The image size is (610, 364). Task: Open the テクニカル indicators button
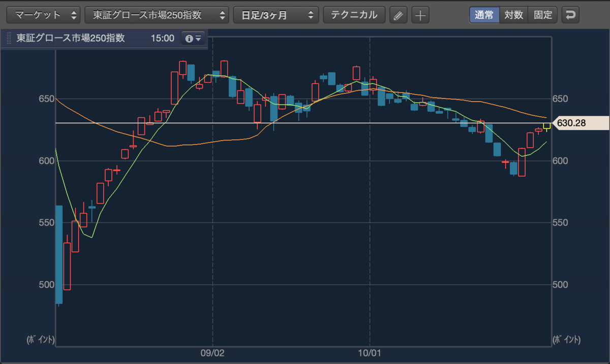354,15
